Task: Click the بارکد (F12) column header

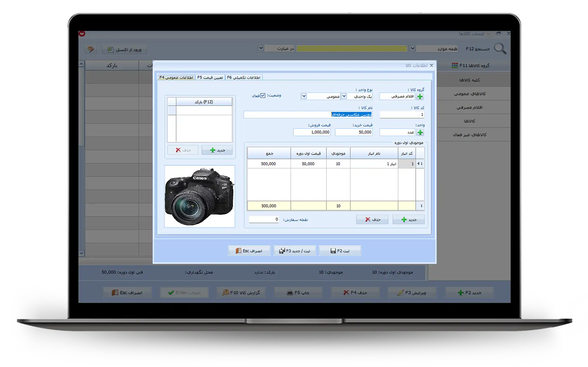Action: [x=204, y=102]
